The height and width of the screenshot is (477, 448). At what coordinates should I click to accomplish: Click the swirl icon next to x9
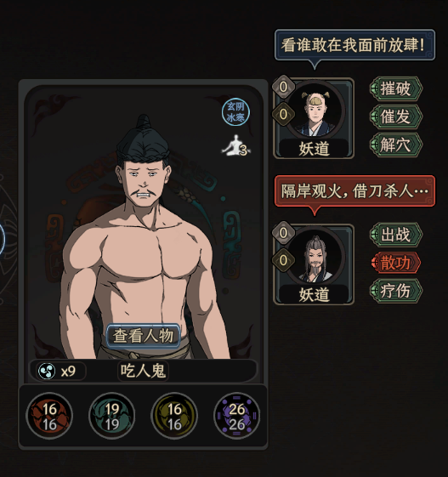tap(47, 371)
